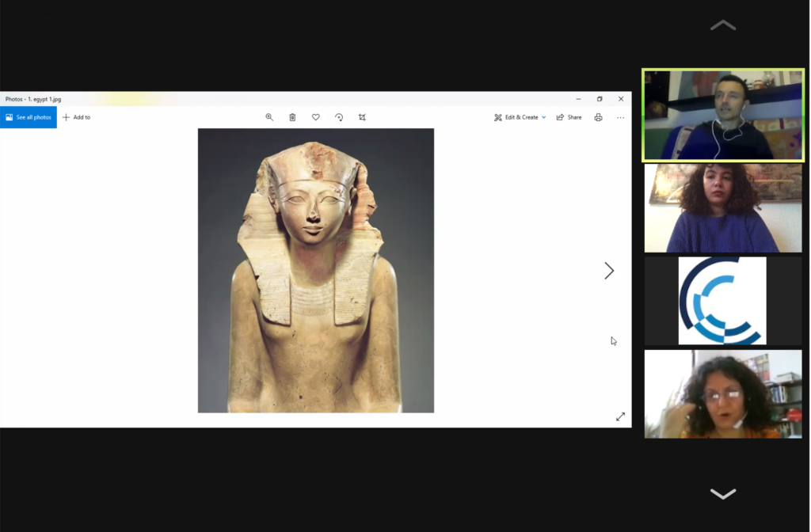
Task: Select the highlighted speaker video with earphones
Action: 723,116
